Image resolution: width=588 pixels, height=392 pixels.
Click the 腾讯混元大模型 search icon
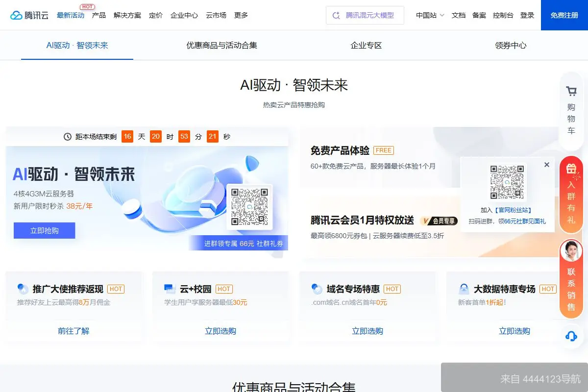(335, 15)
